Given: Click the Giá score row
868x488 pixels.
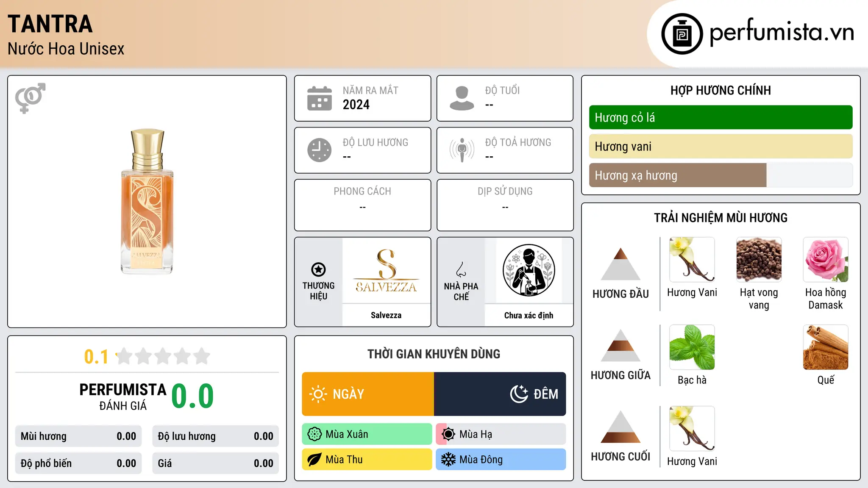Looking at the screenshot, I should point(216,463).
